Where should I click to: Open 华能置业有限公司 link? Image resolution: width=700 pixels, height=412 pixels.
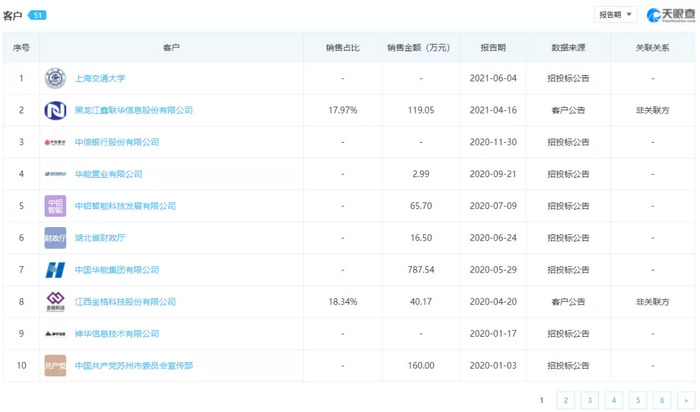[x=108, y=174]
